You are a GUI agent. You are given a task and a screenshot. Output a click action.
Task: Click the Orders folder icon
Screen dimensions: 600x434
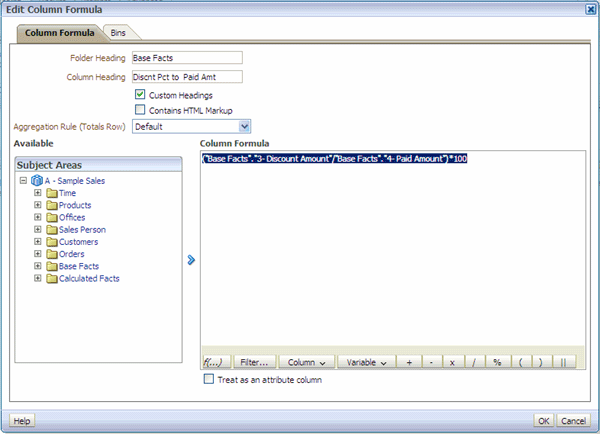click(x=52, y=255)
